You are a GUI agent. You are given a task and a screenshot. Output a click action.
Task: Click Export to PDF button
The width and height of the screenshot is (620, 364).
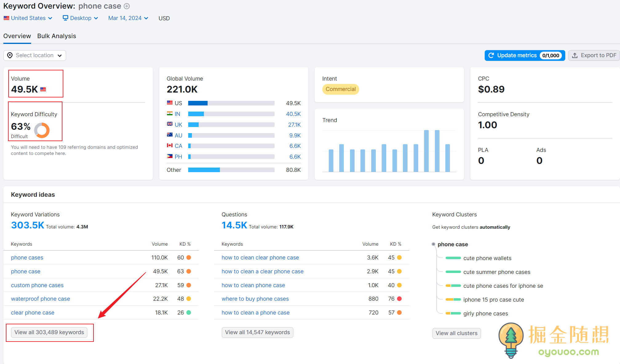(594, 55)
